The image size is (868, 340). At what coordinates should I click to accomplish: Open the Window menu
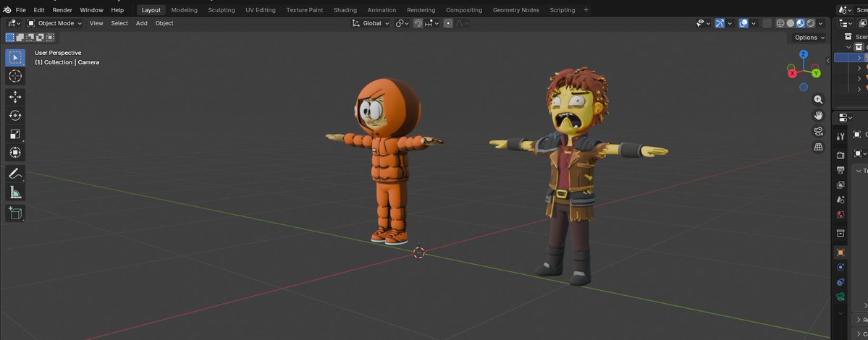point(91,10)
